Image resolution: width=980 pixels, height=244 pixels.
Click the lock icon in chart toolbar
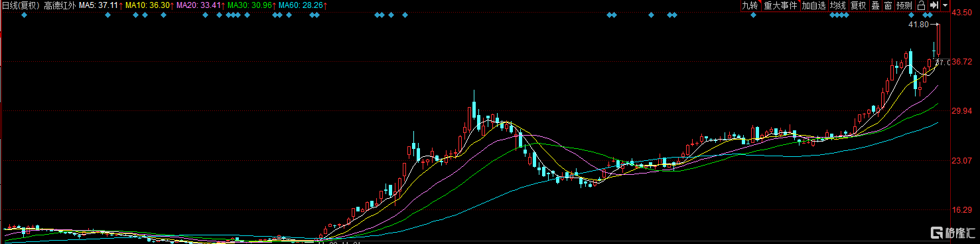click(x=922, y=5)
